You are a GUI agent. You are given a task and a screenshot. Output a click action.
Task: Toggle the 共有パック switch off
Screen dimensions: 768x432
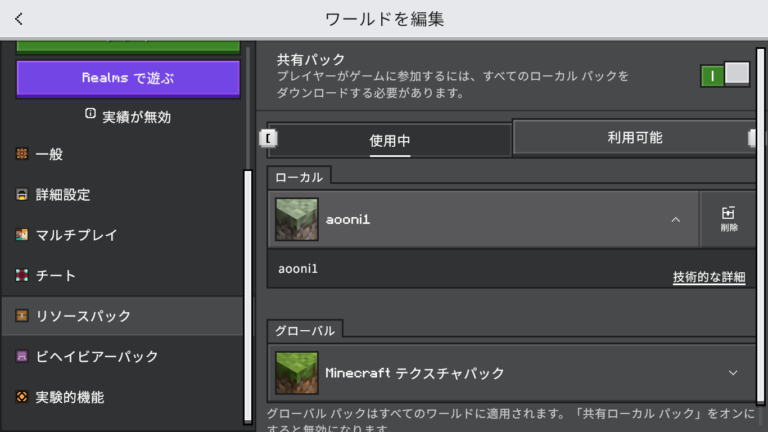click(x=724, y=74)
